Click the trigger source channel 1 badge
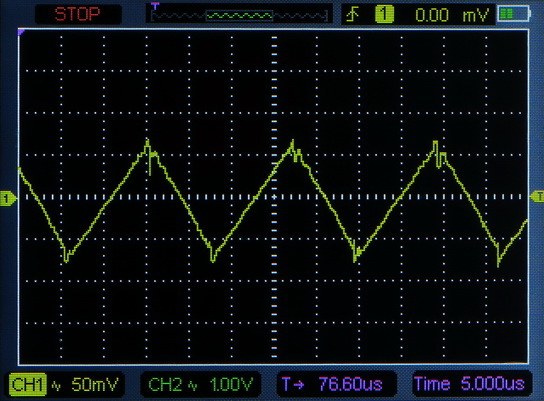The height and width of the screenshot is (401, 544). pyautogui.click(x=384, y=15)
